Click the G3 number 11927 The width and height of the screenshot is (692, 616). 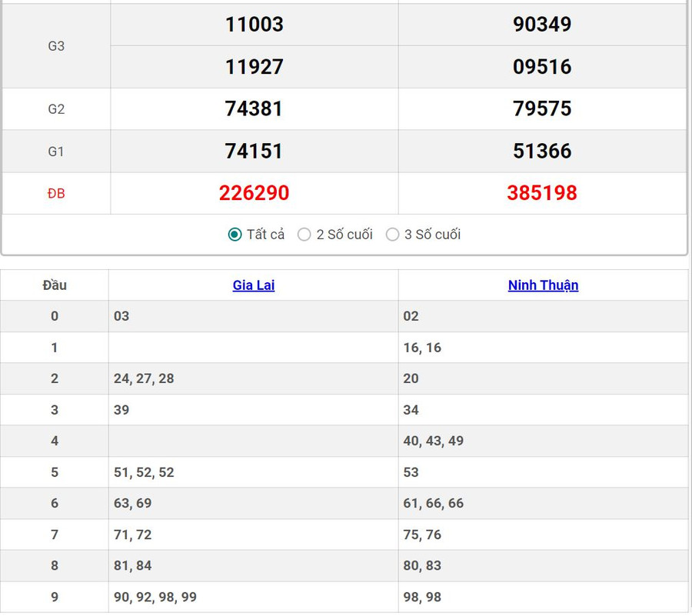(x=254, y=67)
